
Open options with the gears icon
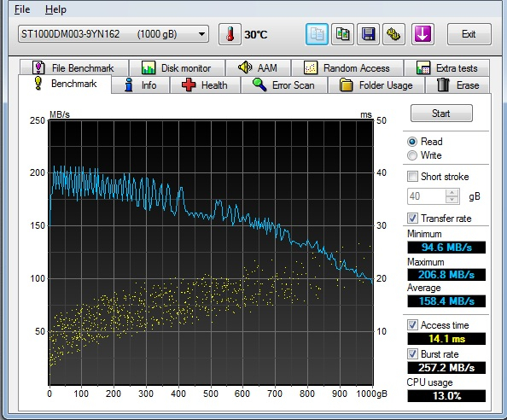(393, 34)
